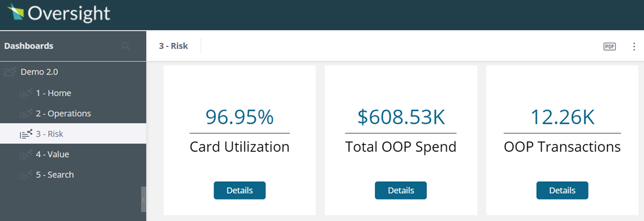The width and height of the screenshot is (644, 221).
Task: Open the dashboards search magnifier icon
Action: point(126,46)
